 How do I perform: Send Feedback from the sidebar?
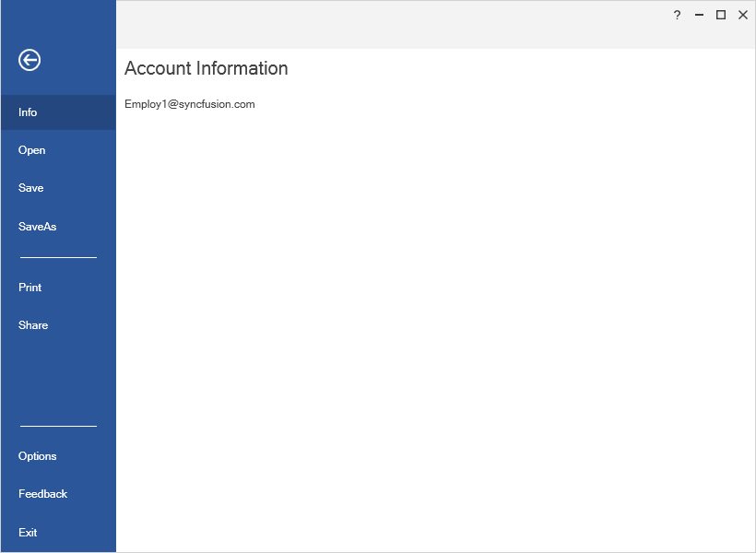click(42, 494)
